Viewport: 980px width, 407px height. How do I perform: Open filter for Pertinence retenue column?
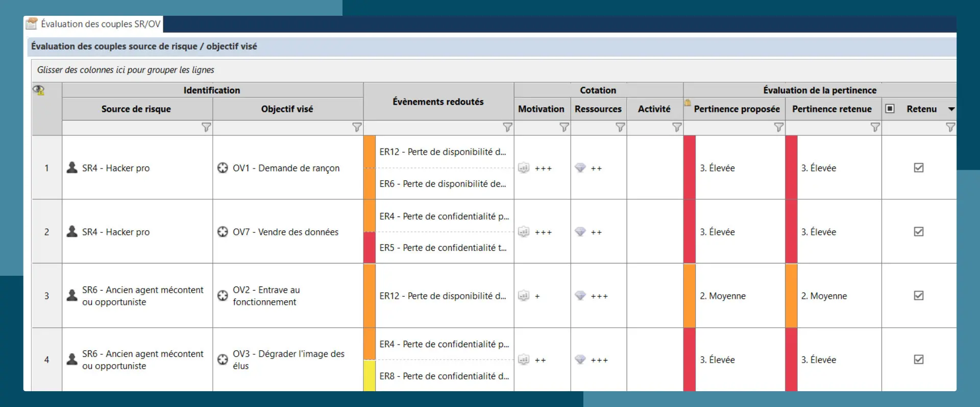point(875,127)
